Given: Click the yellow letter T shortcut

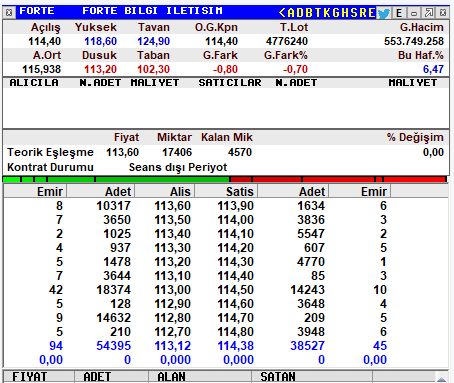Looking at the screenshot, I should point(318,13).
